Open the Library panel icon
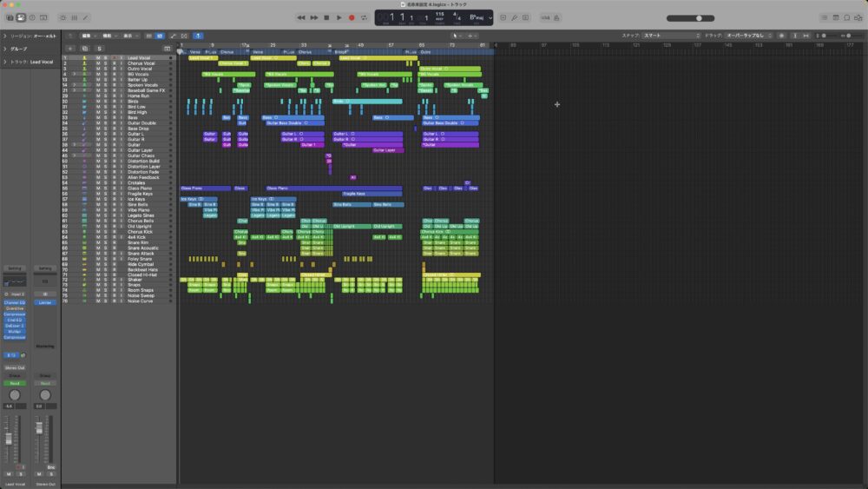Image resolution: width=868 pixels, height=489 pixels. [x=10, y=17]
